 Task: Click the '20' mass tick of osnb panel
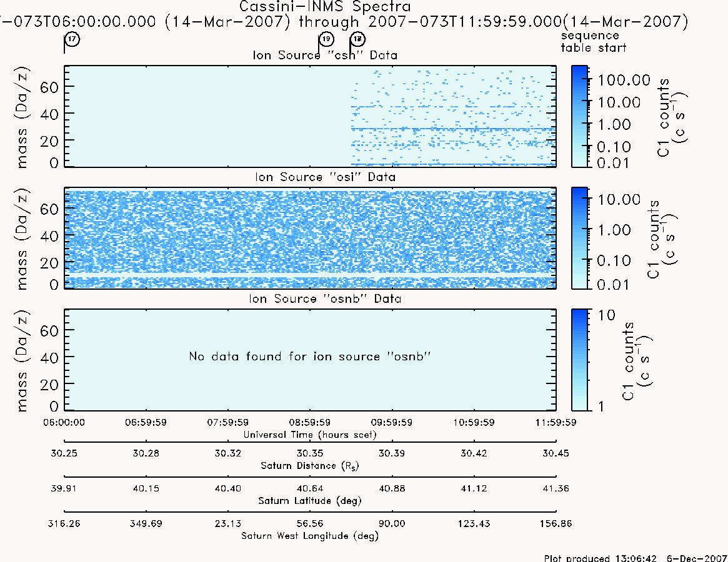point(49,385)
